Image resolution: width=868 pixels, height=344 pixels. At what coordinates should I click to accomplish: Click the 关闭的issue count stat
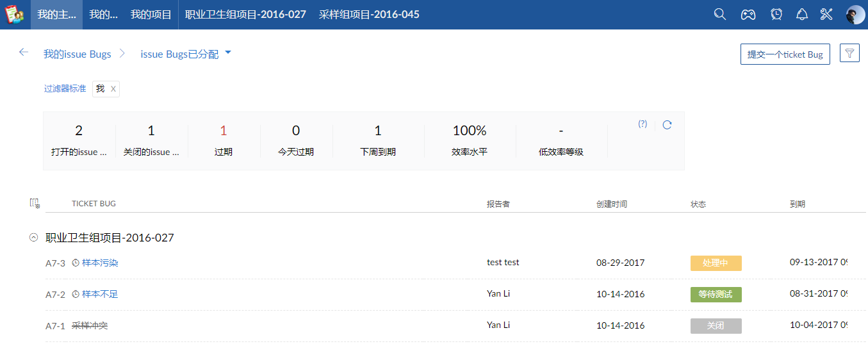click(x=151, y=141)
